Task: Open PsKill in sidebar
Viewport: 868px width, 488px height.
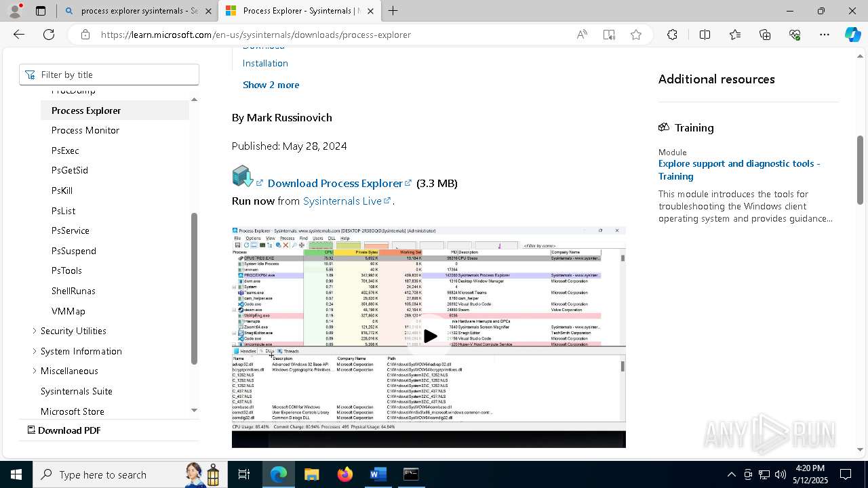Action: pyautogui.click(x=62, y=190)
